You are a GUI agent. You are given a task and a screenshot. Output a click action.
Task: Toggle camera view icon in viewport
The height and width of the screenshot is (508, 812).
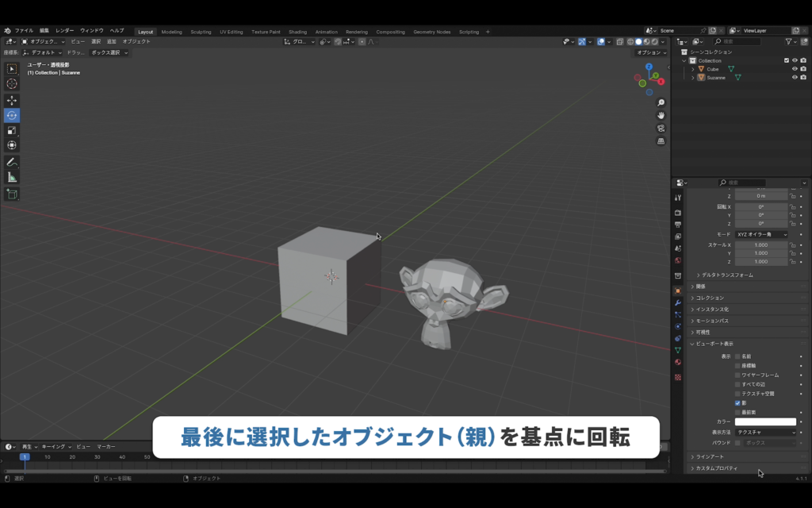pyautogui.click(x=661, y=128)
